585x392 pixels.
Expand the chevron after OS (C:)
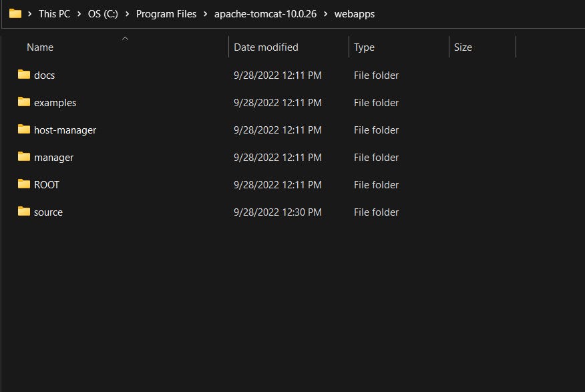[x=128, y=14]
